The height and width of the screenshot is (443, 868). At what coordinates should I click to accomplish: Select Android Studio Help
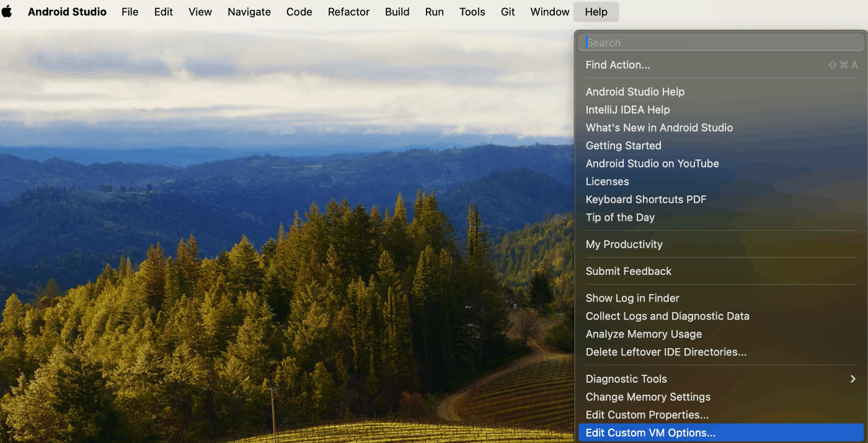click(721, 91)
